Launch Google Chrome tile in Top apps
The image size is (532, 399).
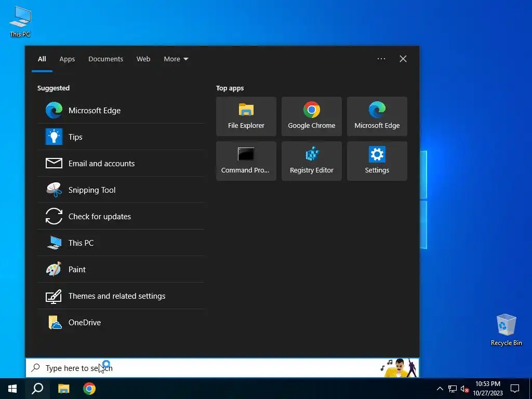(x=312, y=116)
